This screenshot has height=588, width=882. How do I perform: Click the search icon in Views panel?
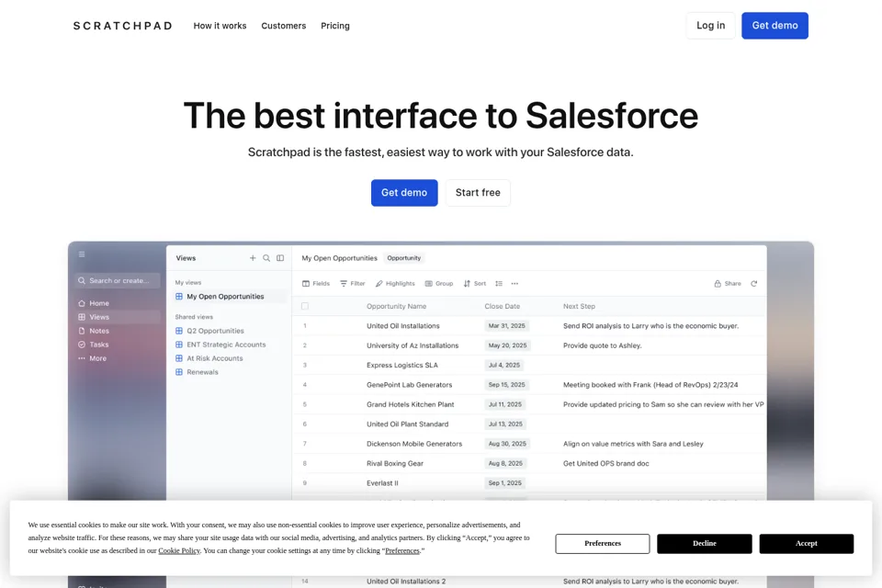266,258
